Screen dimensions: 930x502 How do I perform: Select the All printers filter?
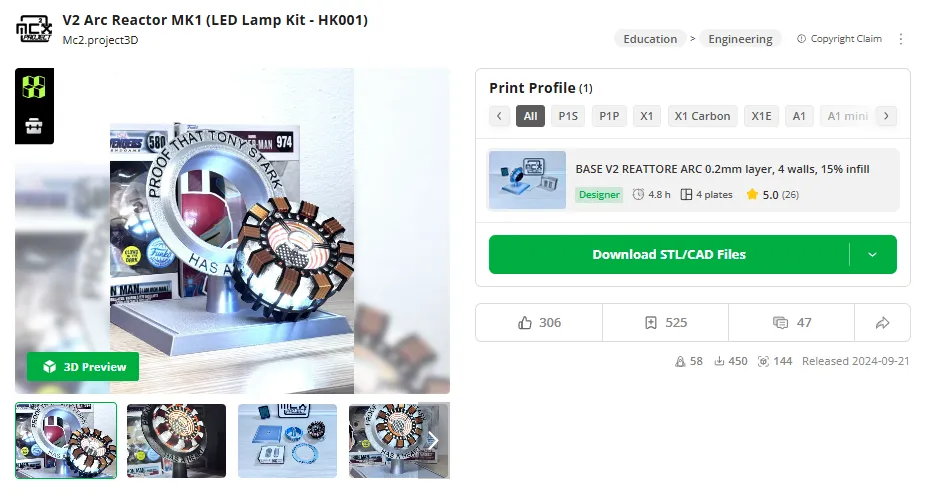pyautogui.click(x=530, y=116)
